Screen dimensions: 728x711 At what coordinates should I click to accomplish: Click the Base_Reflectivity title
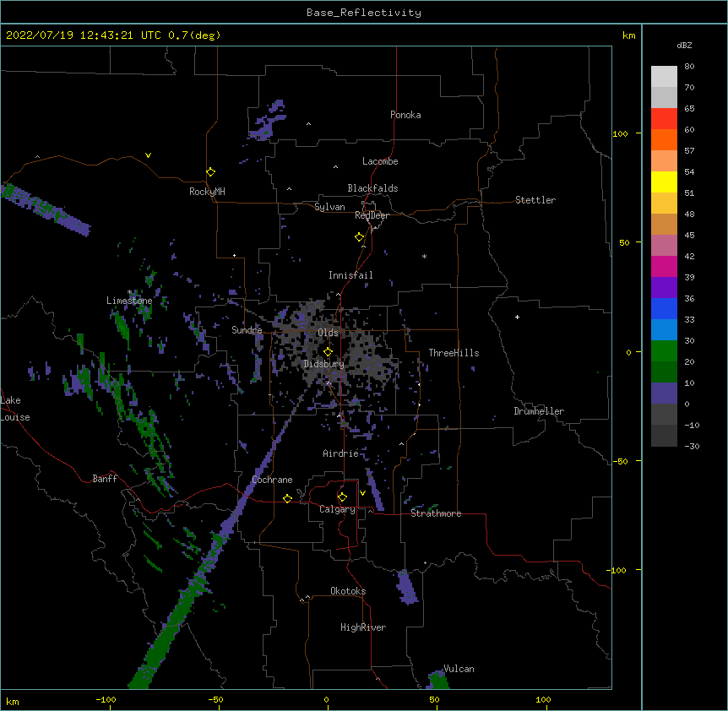(x=364, y=13)
